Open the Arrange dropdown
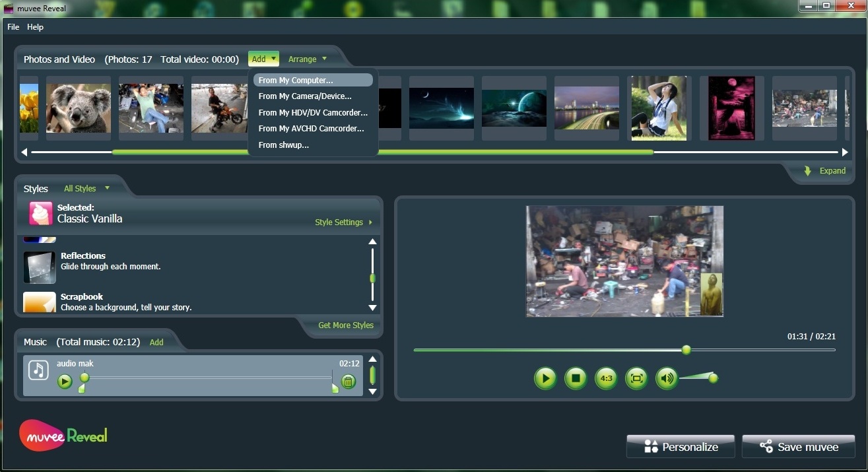Screen dimensions: 868x472 (307, 59)
